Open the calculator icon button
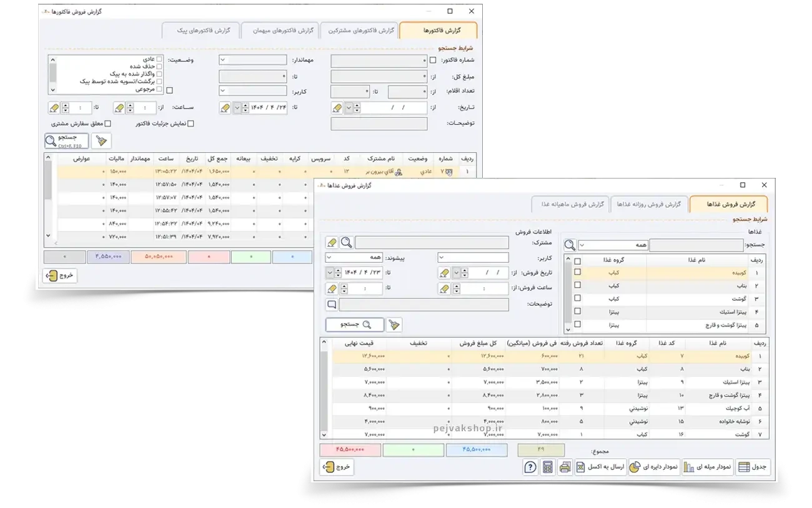Screen dimensions: 812x508 [548, 467]
